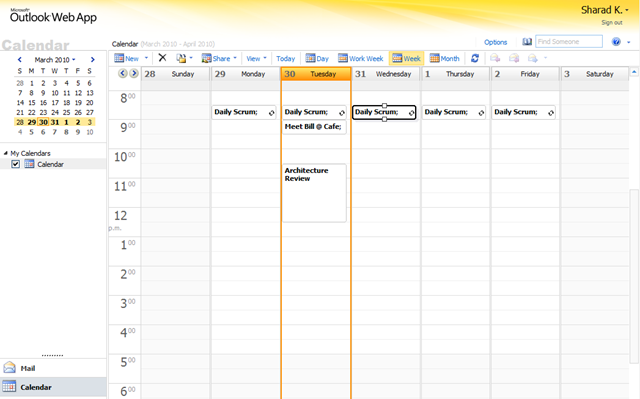Open the March 2010 month picker
The width and height of the screenshot is (640, 399).
[55, 60]
